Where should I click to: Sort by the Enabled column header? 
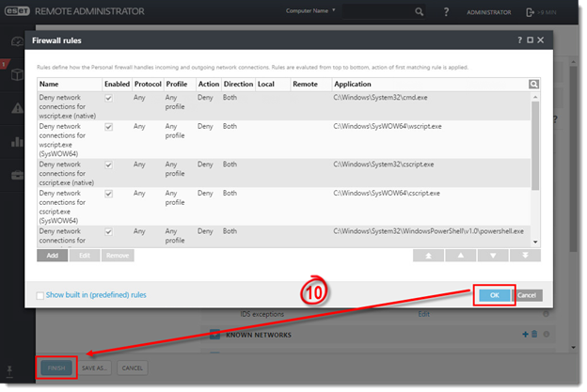[x=118, y=85]
